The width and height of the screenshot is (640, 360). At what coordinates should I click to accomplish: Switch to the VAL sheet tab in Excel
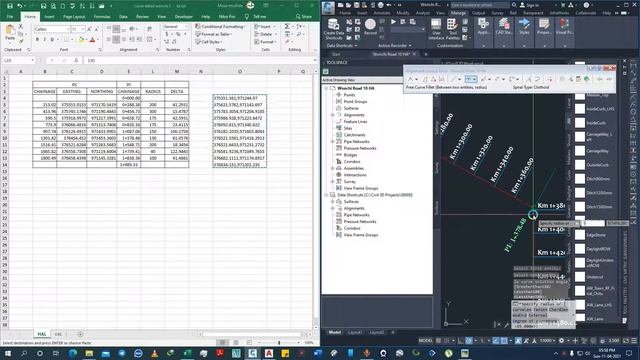tap(58, 334)
